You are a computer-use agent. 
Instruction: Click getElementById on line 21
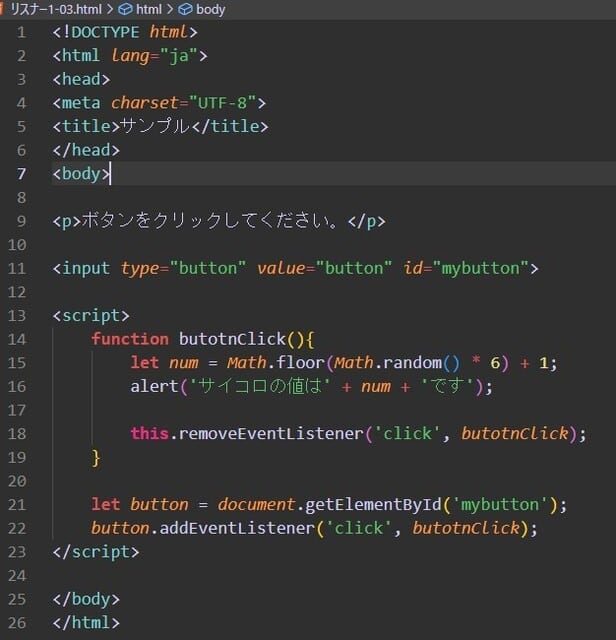pyautogui.click(x=364, y=504)
